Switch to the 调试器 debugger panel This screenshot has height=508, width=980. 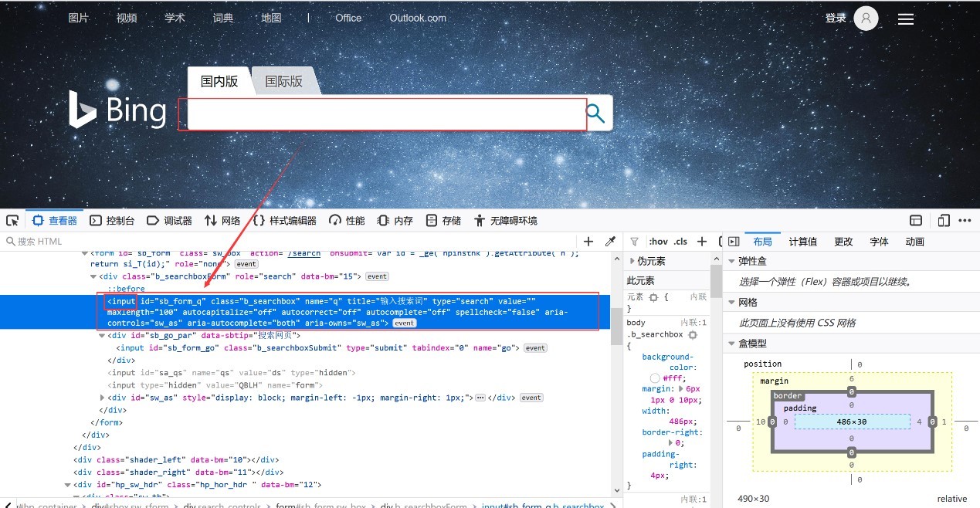pos(169,220)
